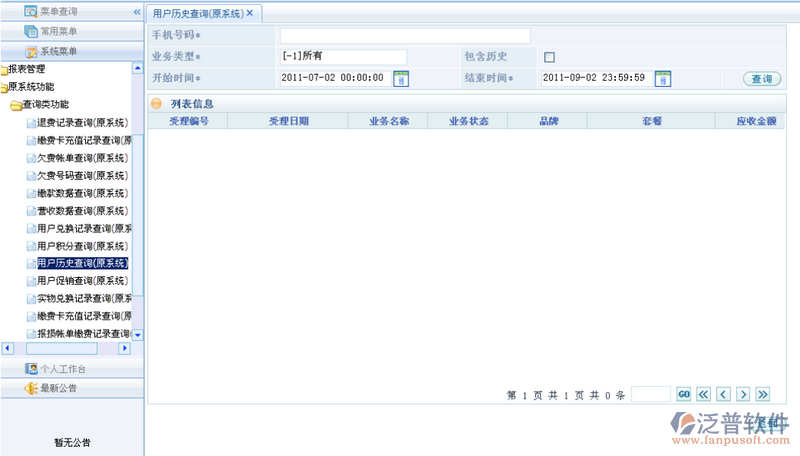800x456 pixels.
Task: Click the page number input box
Action: click(x=651, y=394)
